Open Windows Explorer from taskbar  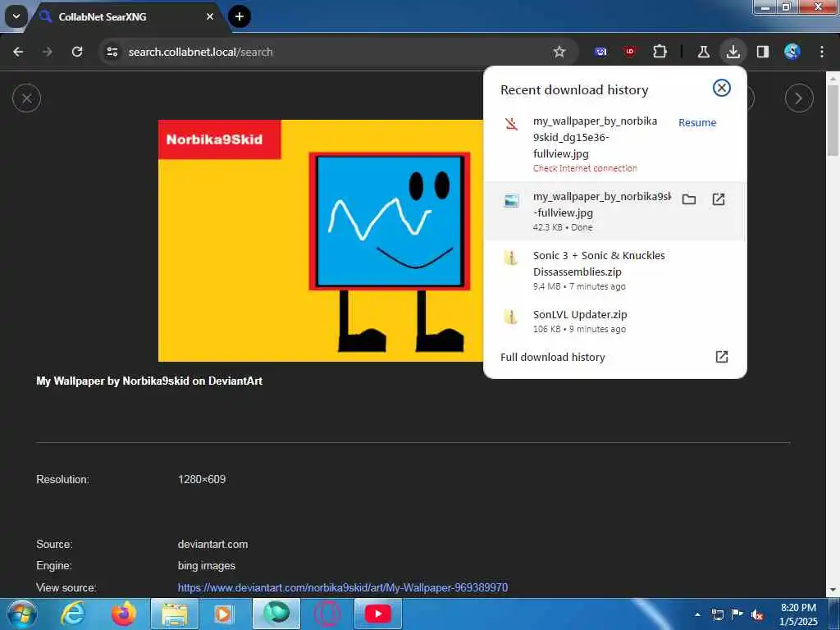pos(175,614)
